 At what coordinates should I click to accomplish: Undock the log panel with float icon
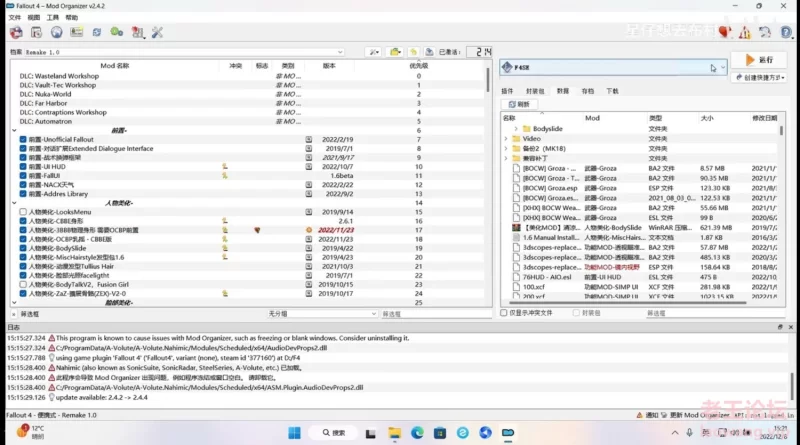pos(780,327)
